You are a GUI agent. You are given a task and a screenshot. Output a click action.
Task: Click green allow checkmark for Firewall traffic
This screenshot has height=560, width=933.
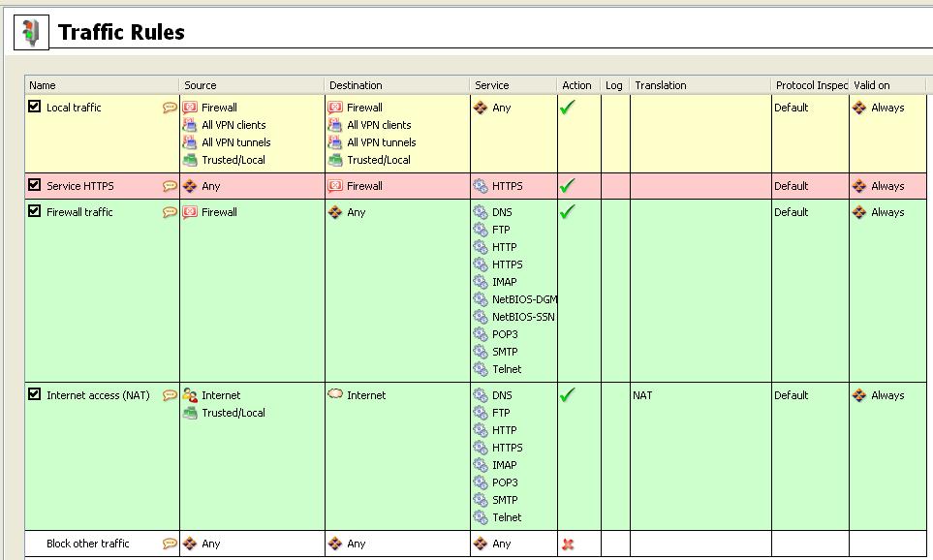pyautogui.click(x=568, y=212)
